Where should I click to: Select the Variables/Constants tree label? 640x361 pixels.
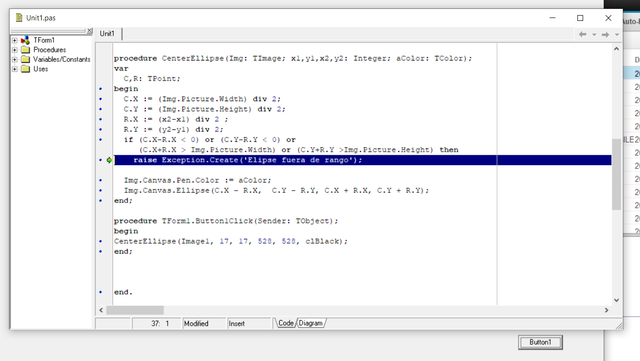tap(62, 59)
